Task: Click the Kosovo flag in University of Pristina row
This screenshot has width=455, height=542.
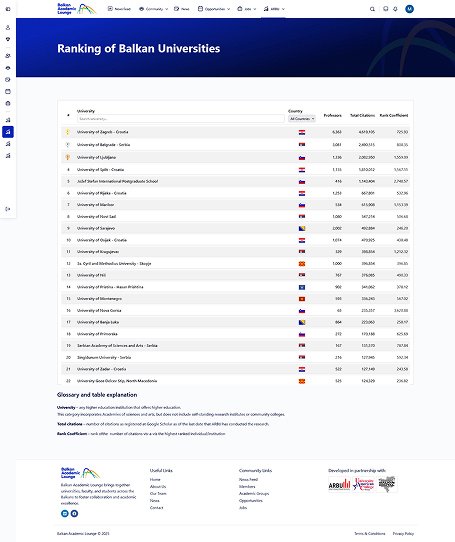Action: tap(302, 287)
